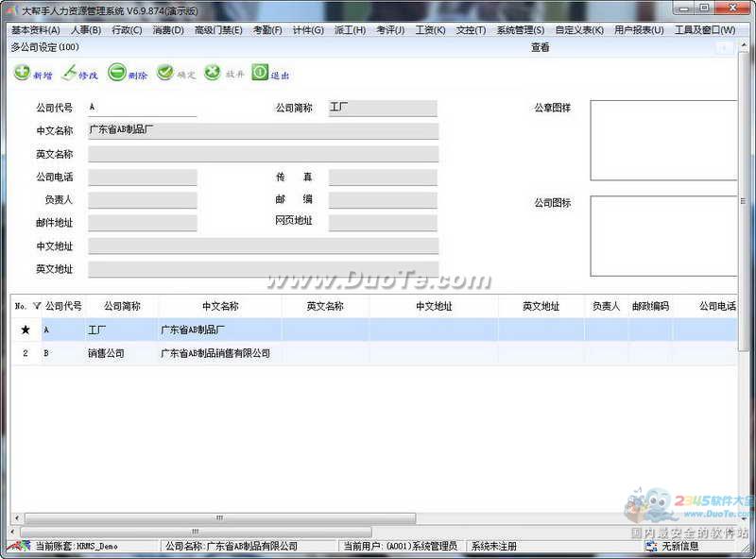Click the 公章图样 image box
Screen dimensions: 756x559
664,141
